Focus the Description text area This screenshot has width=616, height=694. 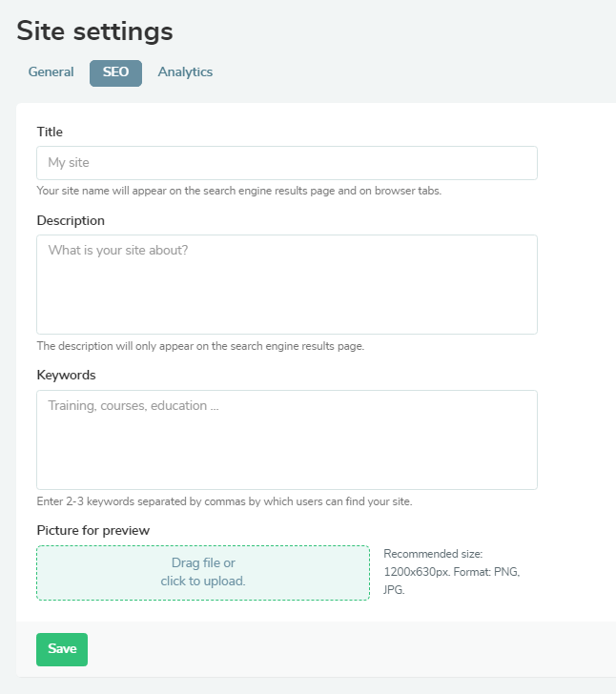286,284
